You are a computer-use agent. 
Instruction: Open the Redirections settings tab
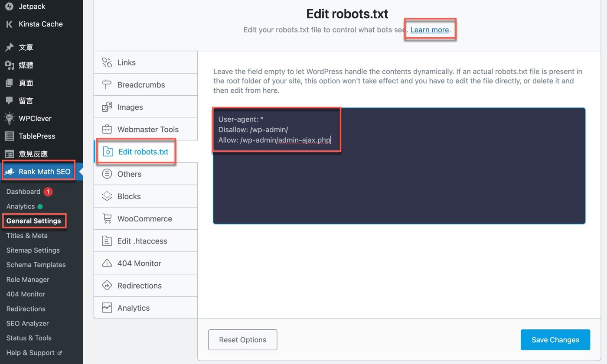[x=146, y=286]
